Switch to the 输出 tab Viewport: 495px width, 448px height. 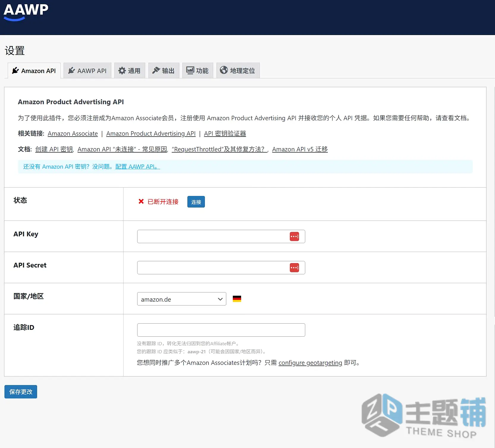164,71
